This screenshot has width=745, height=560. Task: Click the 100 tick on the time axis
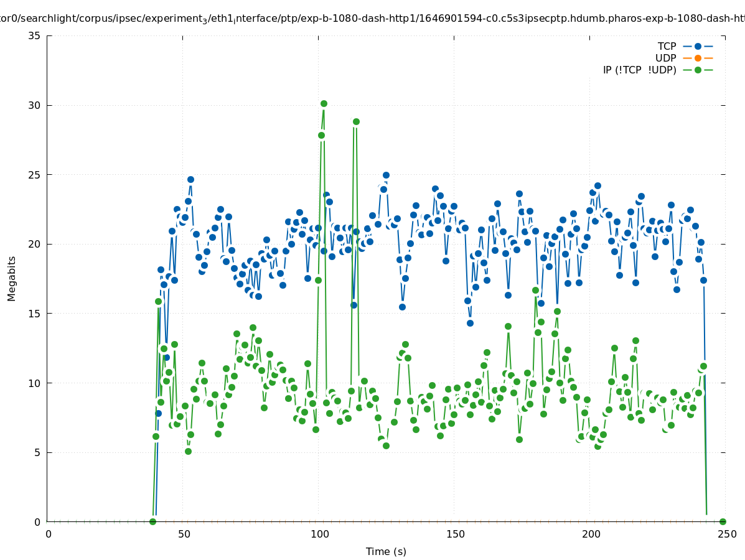[319, 534]
